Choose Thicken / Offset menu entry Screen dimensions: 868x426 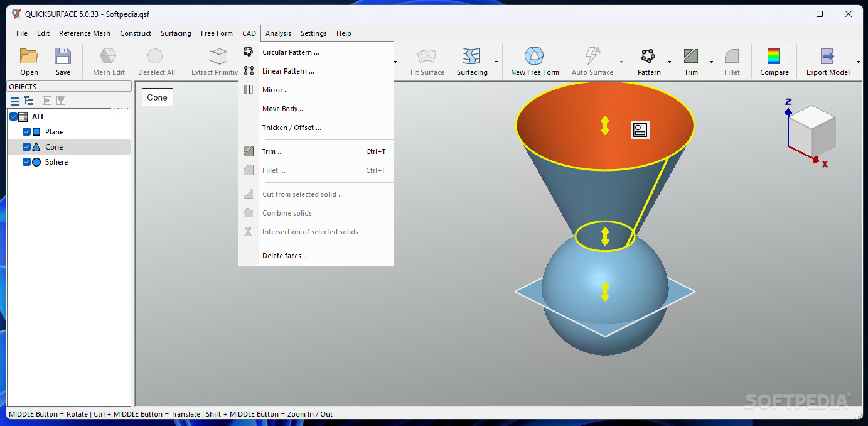[316, 128]
